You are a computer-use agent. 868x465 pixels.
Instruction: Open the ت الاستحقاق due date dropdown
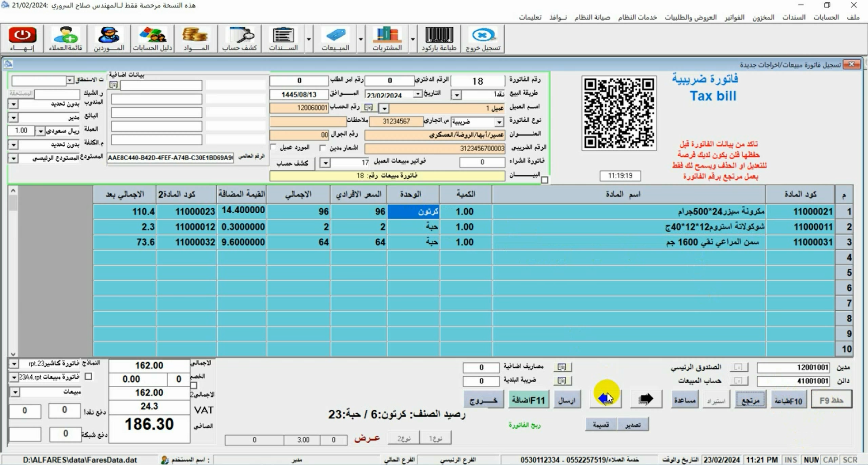click(x=70, y=81)
